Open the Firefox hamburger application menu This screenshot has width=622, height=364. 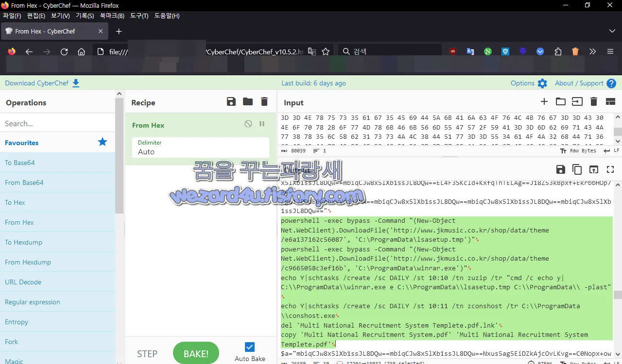coord(610,51)
